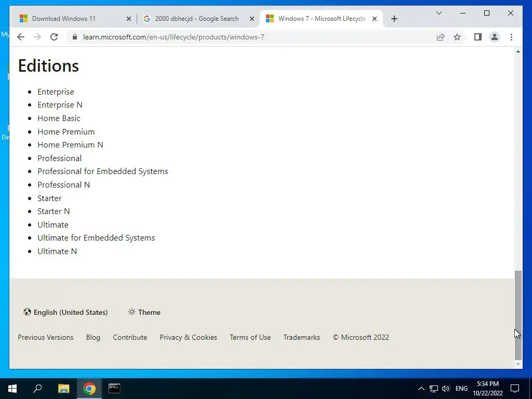Open a new tab with the plus button
The image size is (532, 399).
click(394, 19)
